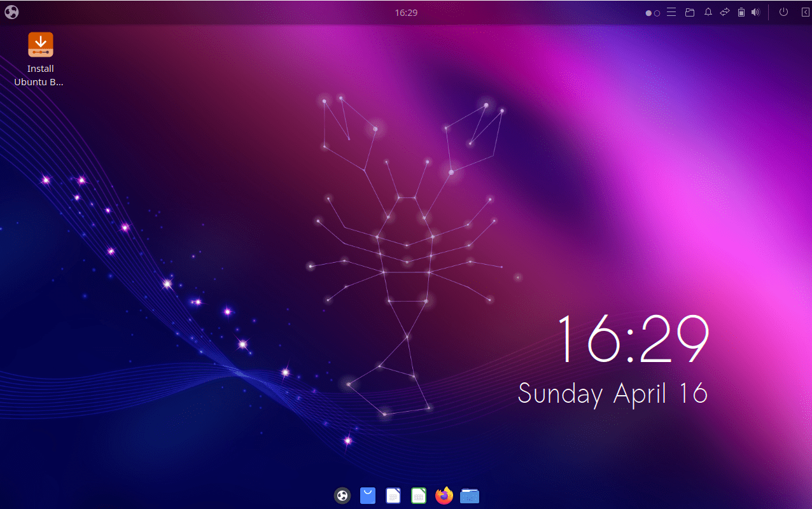Open the Budgie ball menu on the dock
812x509 pixels.
(342, 496)
